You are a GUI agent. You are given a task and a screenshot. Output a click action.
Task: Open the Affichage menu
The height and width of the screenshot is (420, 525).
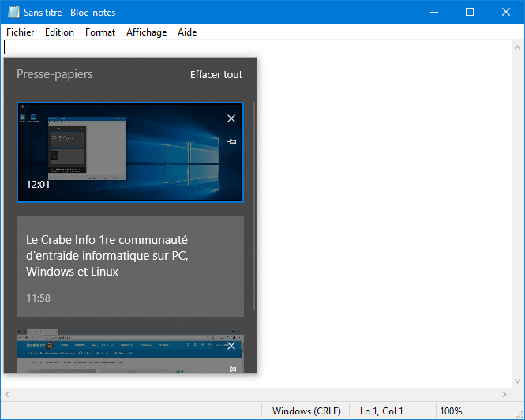coord(146,32)
